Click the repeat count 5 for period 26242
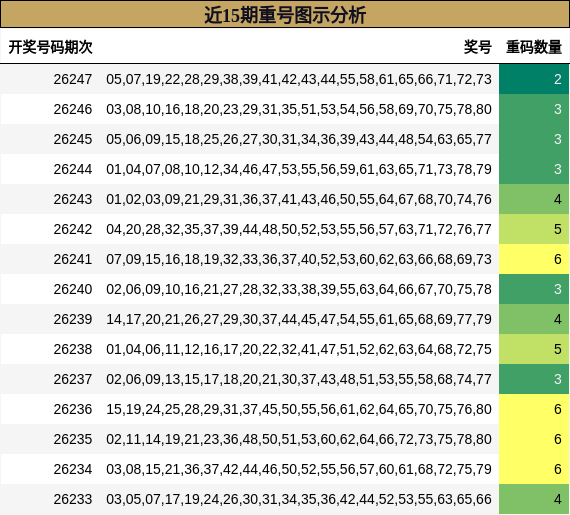 click(x=534, y=229)
